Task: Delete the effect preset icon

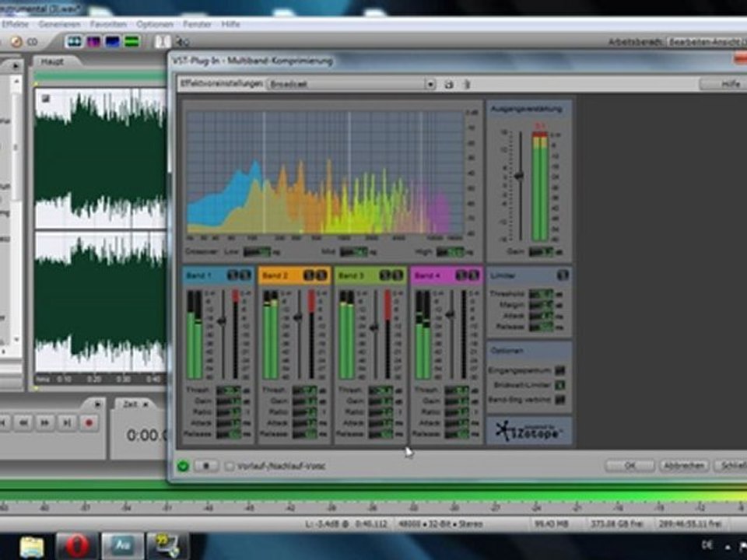Action: [467, 84]
